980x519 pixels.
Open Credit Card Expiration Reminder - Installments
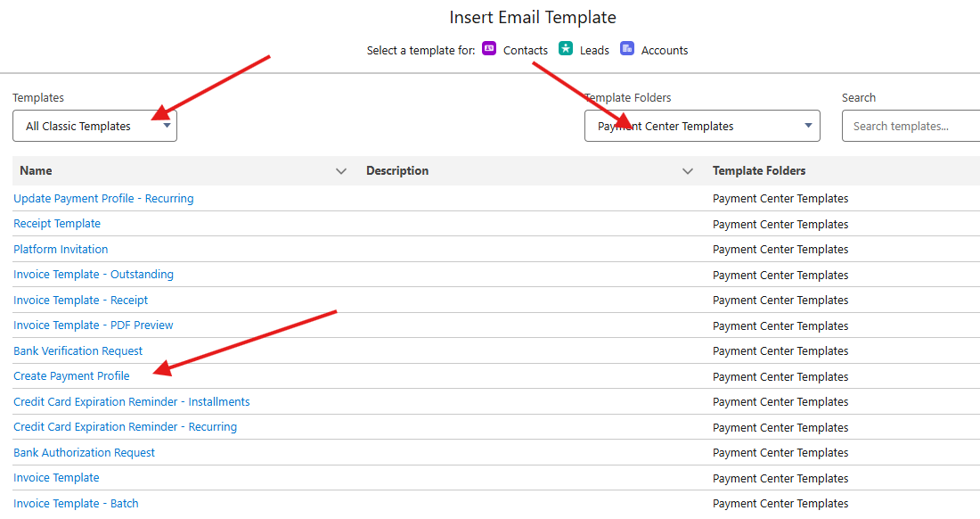(132, 401)
